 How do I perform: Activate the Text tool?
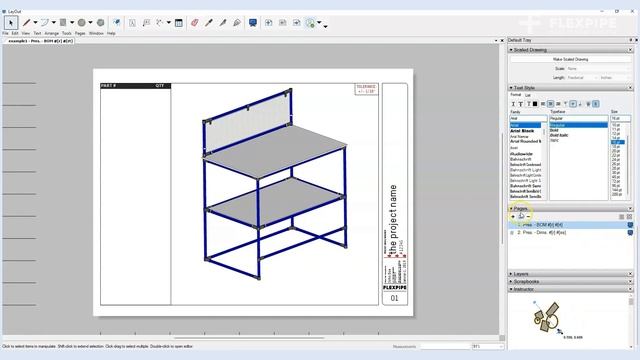pyautogui.click(x=132, y=23)
